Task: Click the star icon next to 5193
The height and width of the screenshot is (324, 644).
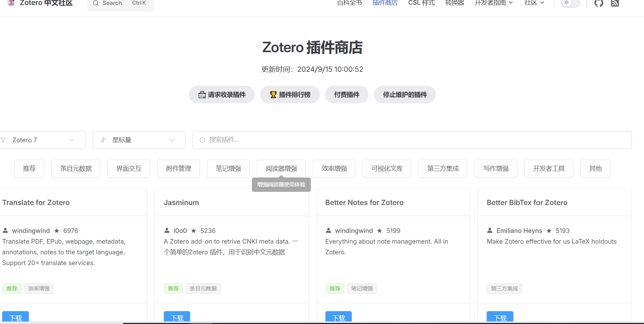Action: (549, 231)
